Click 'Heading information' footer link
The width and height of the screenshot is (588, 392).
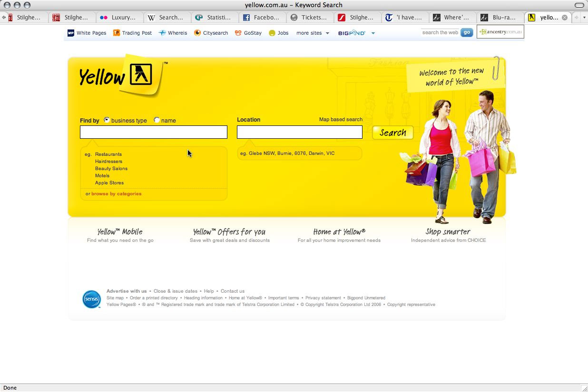pyautogui.click(x=203, y=298)
